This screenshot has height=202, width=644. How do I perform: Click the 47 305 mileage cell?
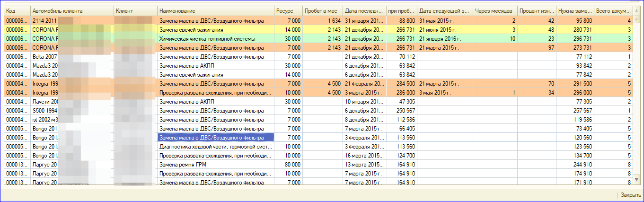(402, 102)
